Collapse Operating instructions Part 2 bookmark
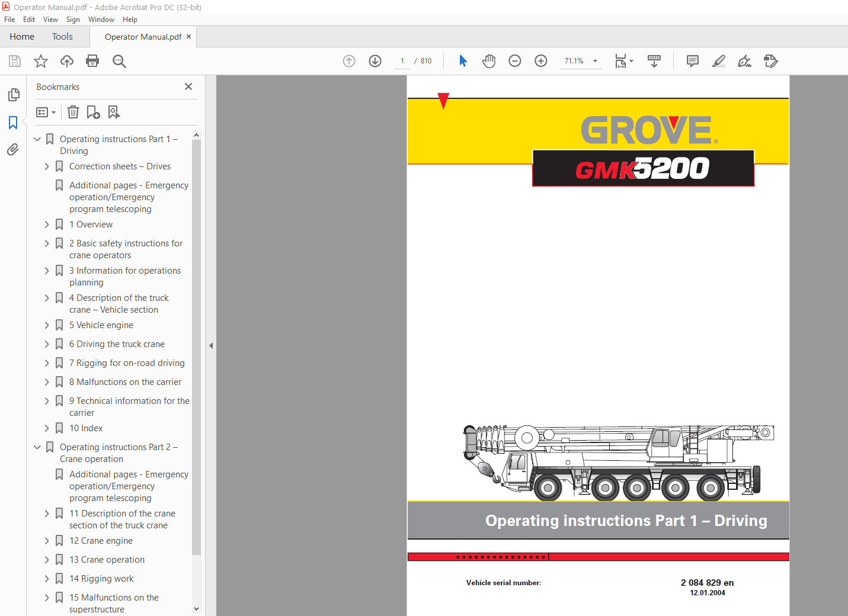Screen dimensions: 848x616 pos(37,447)
